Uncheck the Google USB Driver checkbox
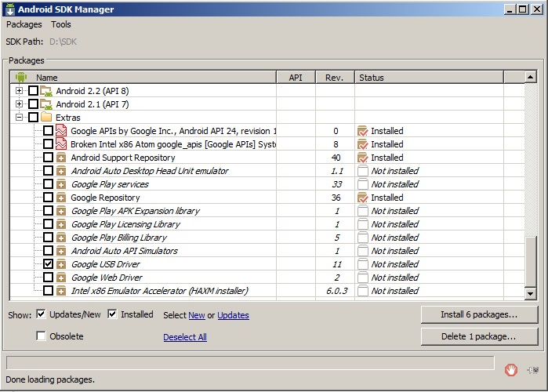This screenshot has height=392, width=548. pos(49,264)
